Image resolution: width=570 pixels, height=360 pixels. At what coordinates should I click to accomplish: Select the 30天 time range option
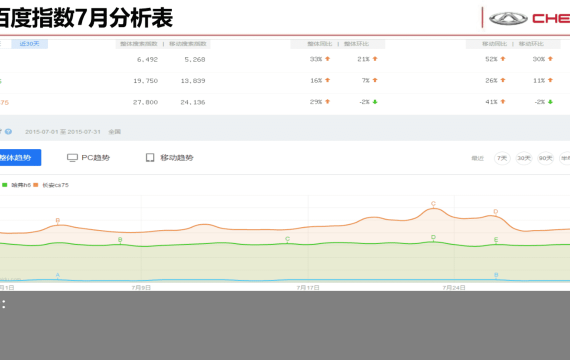click(524, 158)
